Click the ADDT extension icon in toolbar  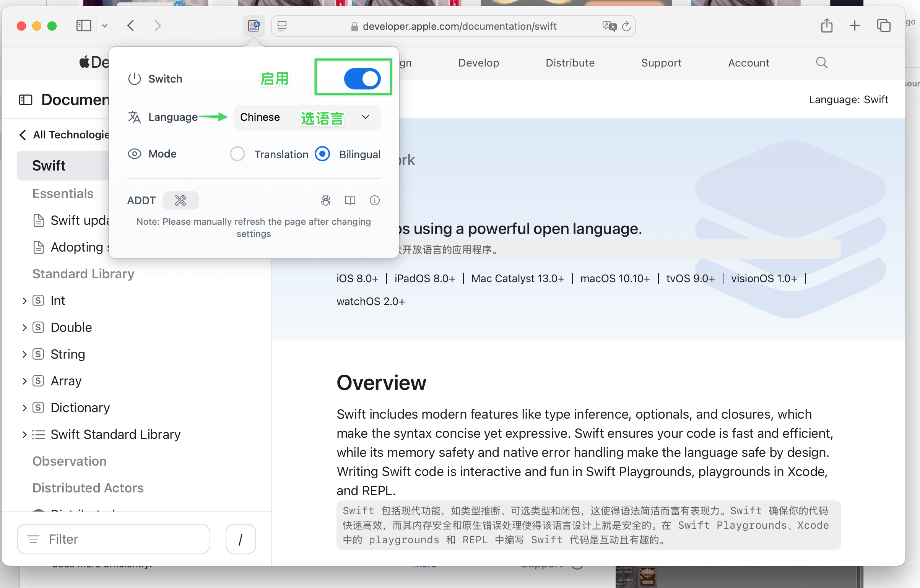click(254, 26)
